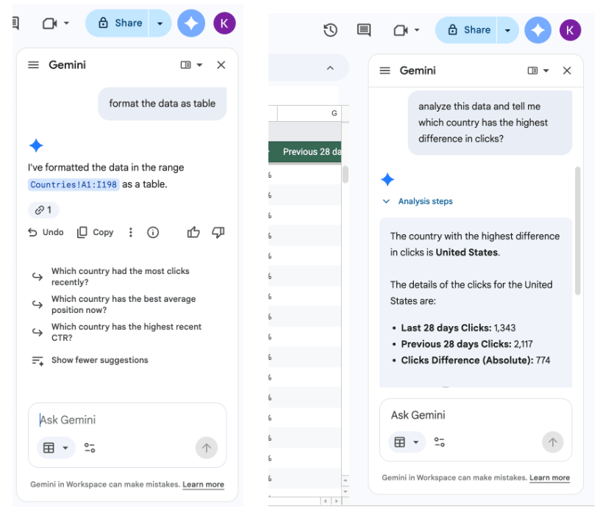
Task: Close the left Gemini panel
Action: 221,65
